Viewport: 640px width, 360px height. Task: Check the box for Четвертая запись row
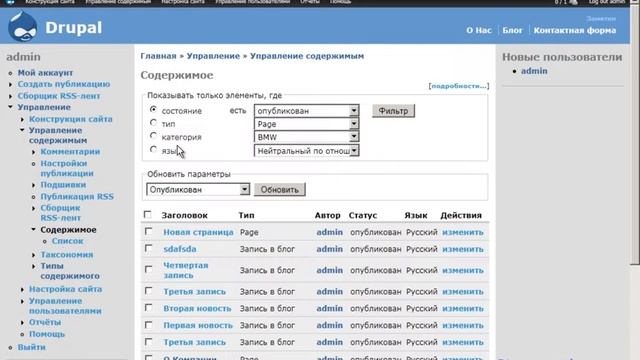(x=149, y=269)
